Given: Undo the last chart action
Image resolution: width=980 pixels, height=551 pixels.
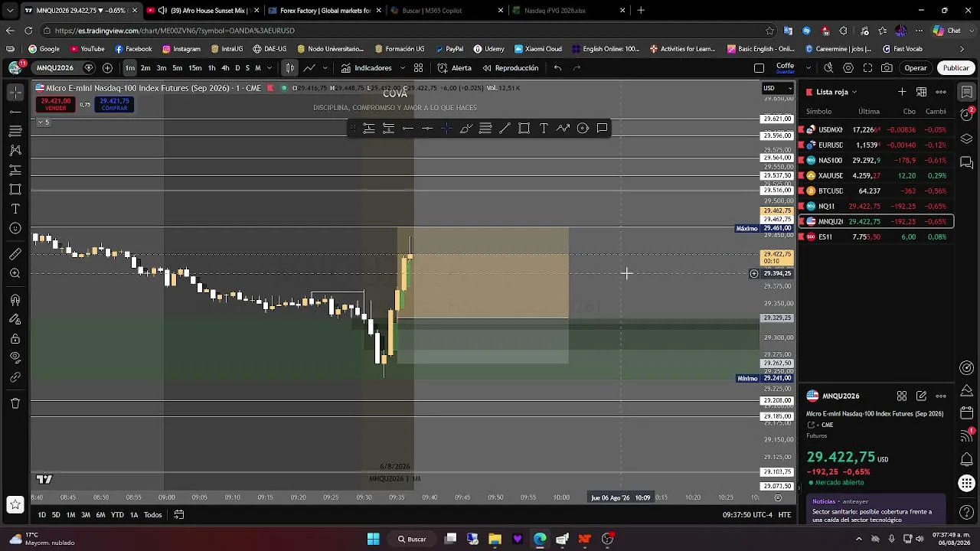Looking at the screenshot, I should tap(557, 68).
